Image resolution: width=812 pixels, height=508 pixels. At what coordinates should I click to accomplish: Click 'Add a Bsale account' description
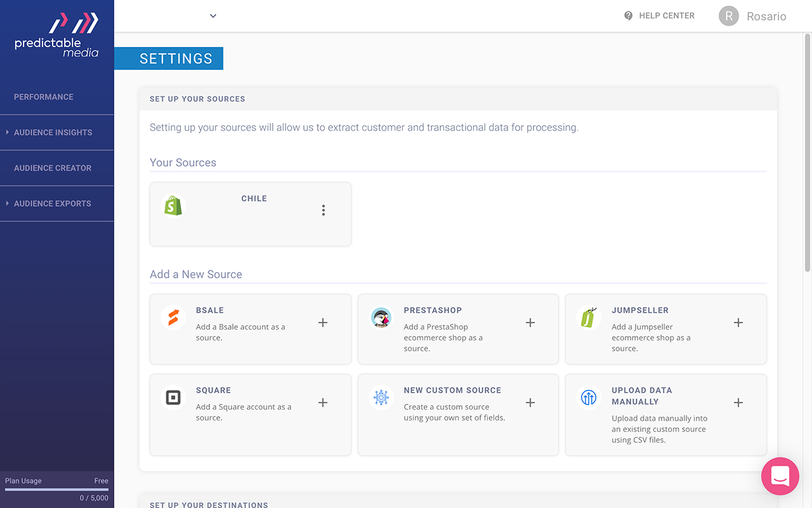click(x=240, y=332)
